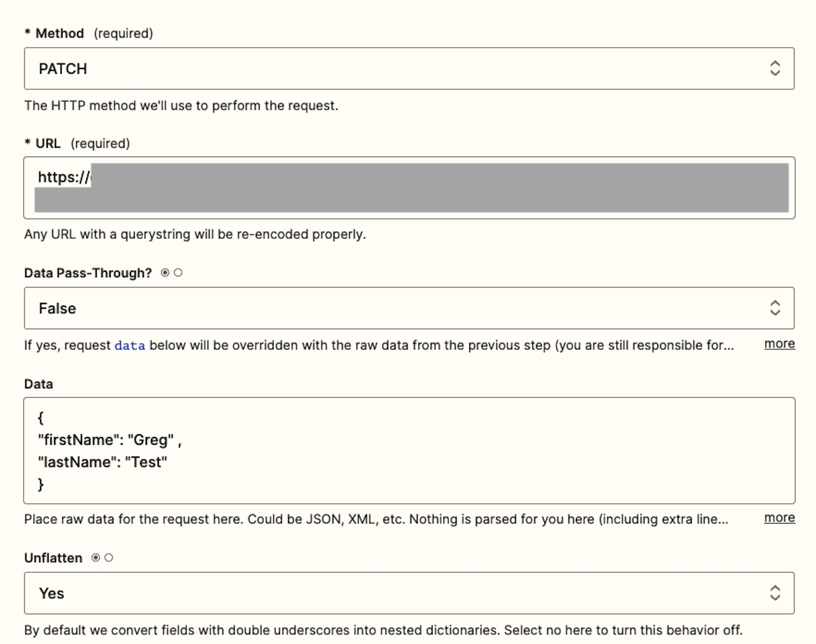The image size is (816, 644).
Task: Select the empty radio button beside Data Pass-Through
Action: point(178,273)
